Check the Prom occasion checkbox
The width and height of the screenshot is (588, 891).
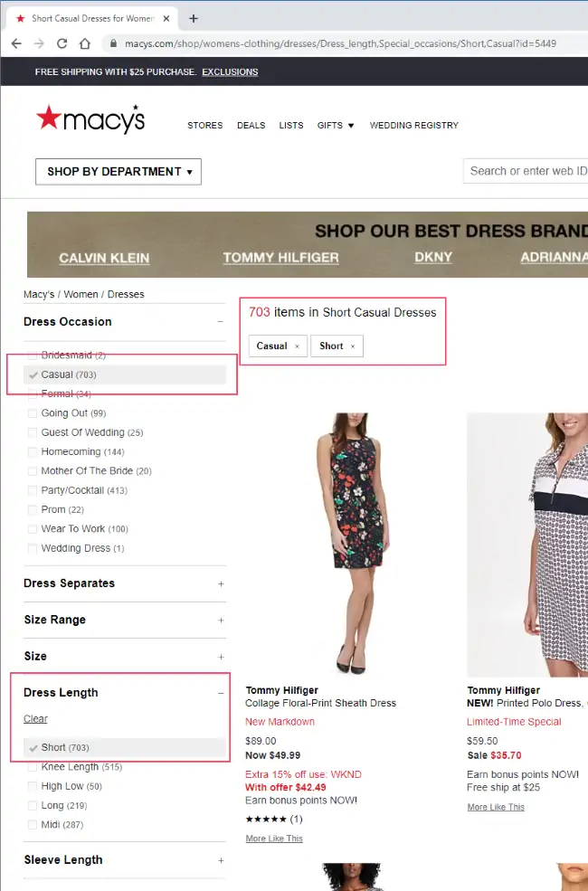pyautogui.click(x=33, y=509)
